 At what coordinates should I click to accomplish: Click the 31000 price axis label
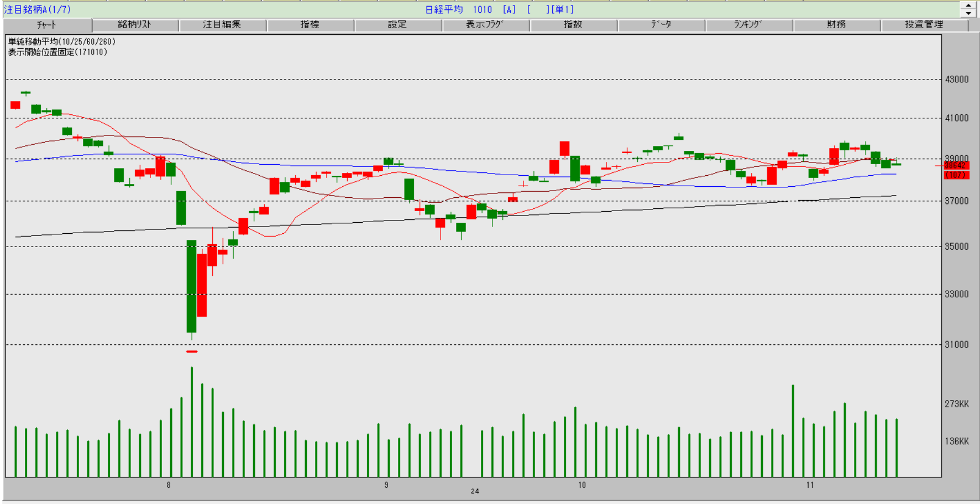click(957, 345)
